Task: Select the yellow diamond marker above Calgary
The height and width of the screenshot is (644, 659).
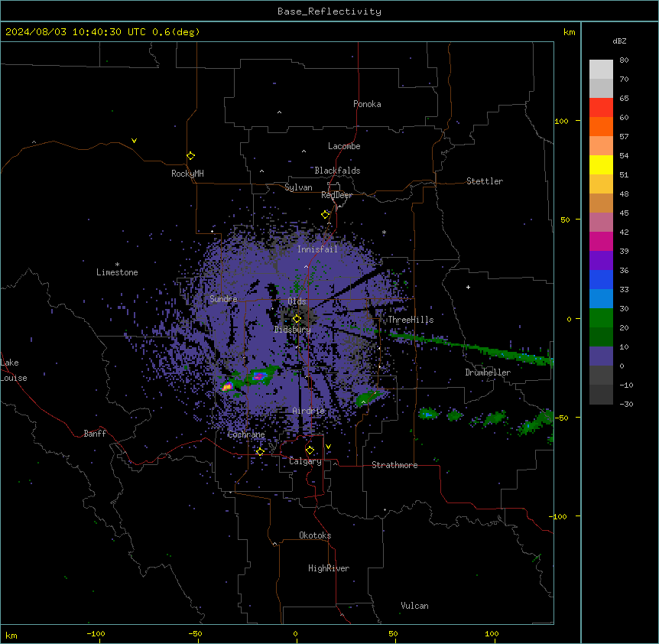Action: (310, 450)
